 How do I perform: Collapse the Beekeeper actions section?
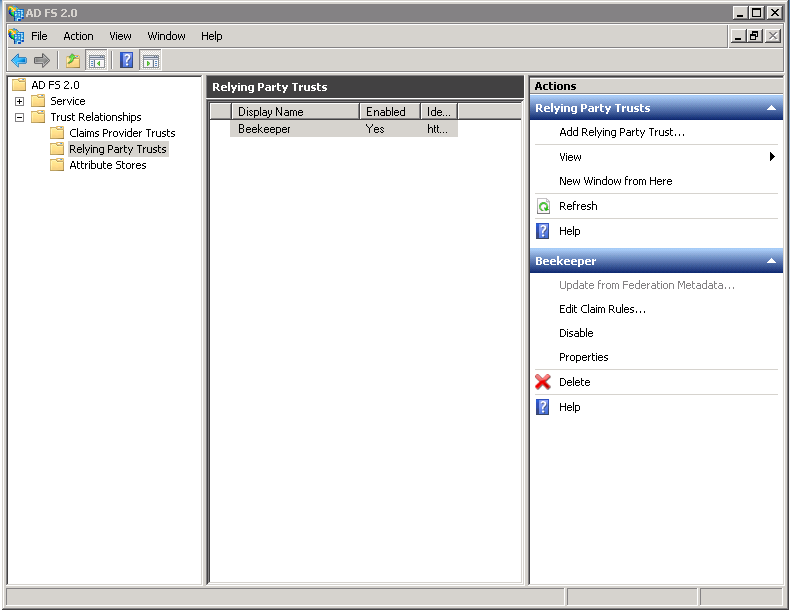coord(771,260)
